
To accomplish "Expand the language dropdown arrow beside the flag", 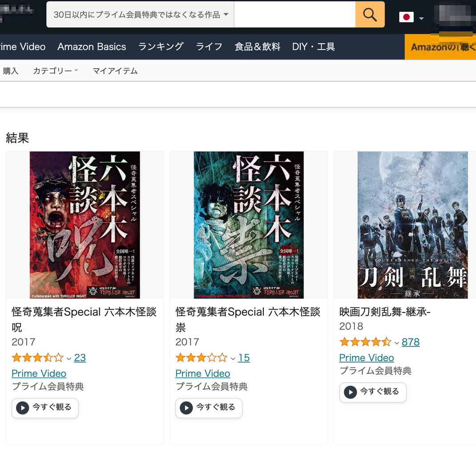I will (x=421, y=18).
